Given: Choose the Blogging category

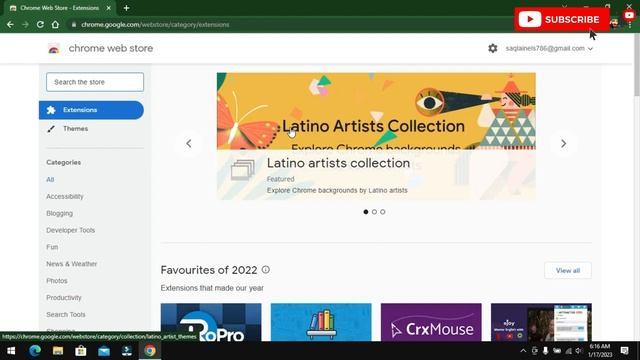Looking at the screenshot, I should coord(60,213).
